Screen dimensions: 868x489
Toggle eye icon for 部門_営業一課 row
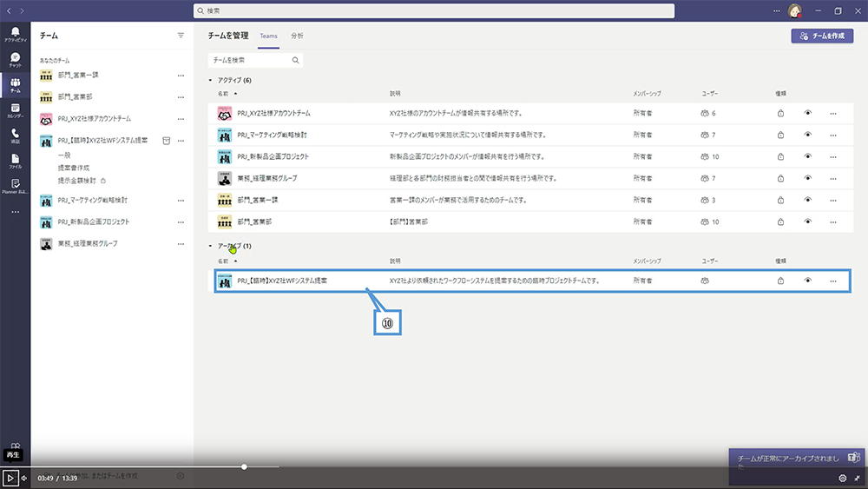tap(807, 200)
